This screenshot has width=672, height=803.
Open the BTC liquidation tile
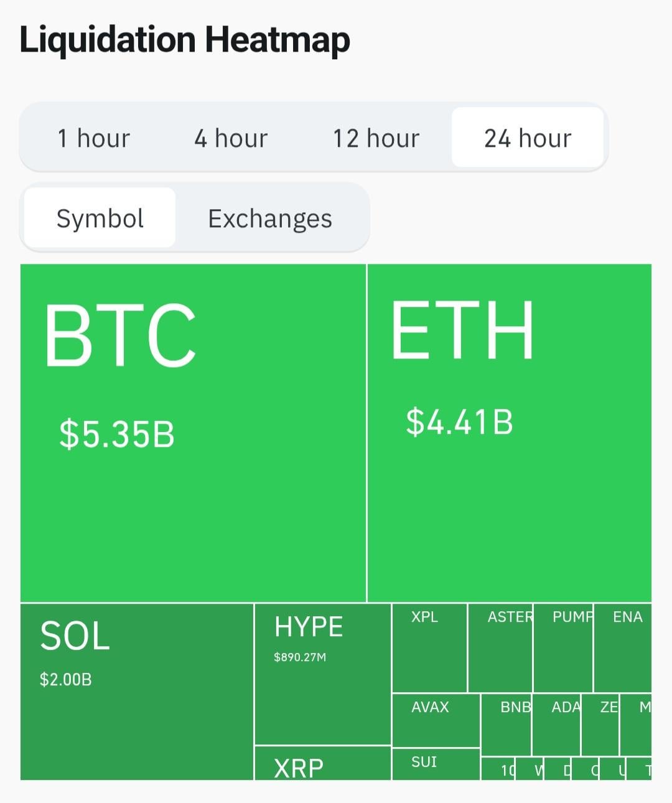point(193,433)
